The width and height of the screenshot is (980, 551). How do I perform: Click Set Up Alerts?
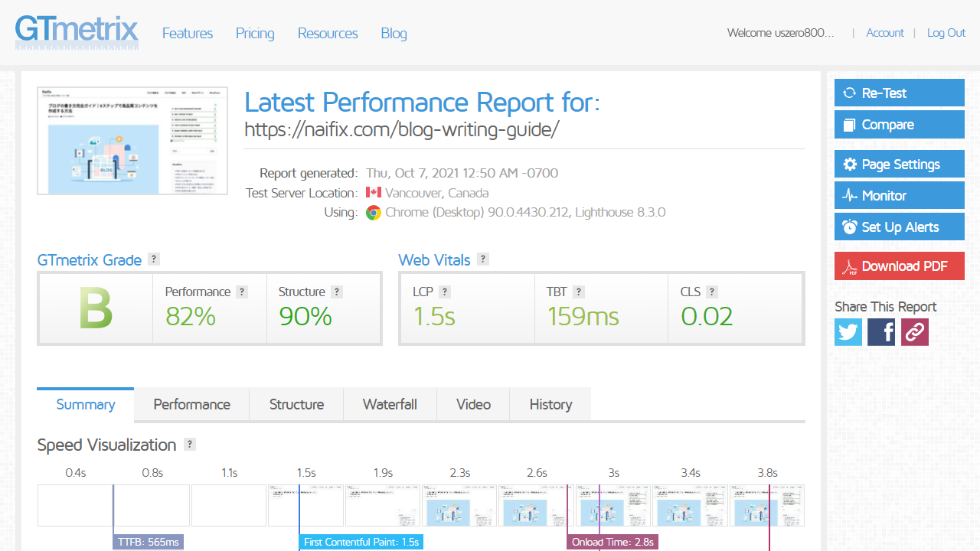900,227
